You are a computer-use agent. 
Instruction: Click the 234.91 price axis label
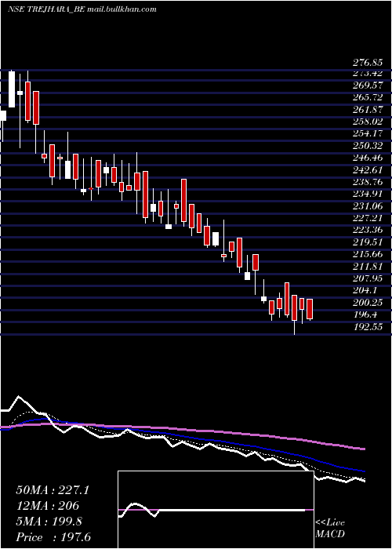(x=368, y=194)
